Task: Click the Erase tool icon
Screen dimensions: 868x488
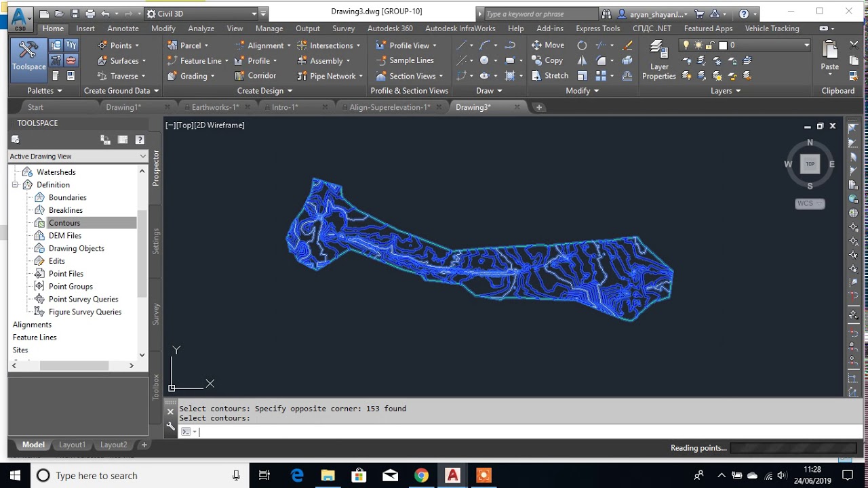Action: (x=627, y=45)
